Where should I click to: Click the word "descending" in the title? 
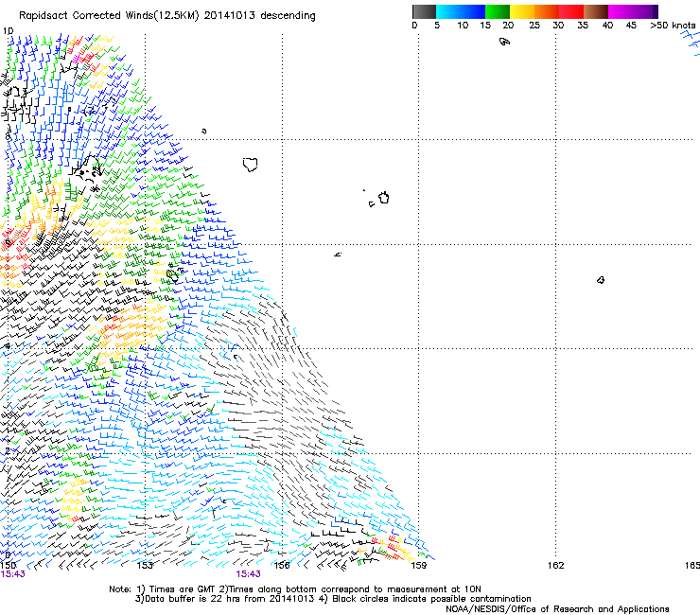tap(288, 16)
